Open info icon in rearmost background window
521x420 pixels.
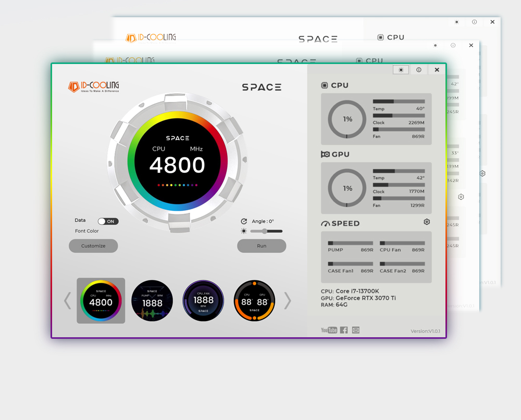[475, 22]
